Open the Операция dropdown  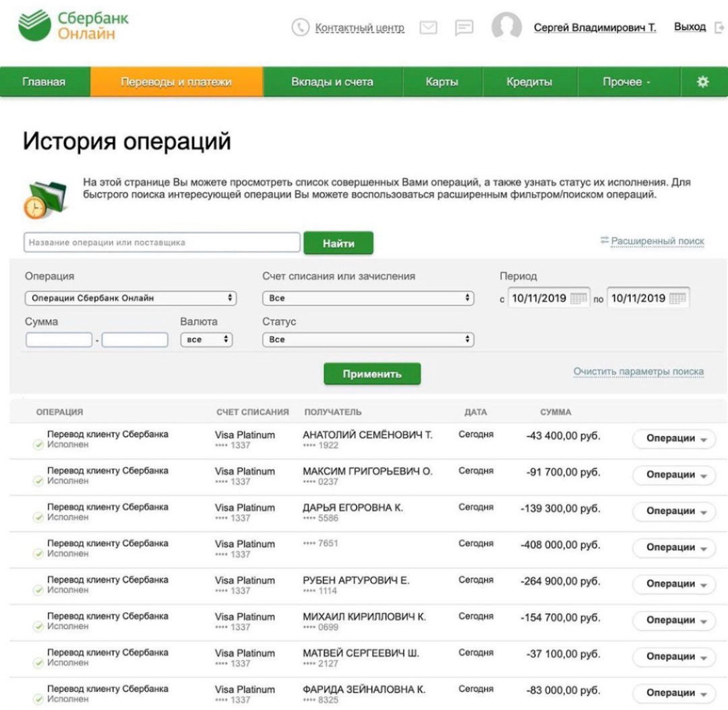click(129, 297)
